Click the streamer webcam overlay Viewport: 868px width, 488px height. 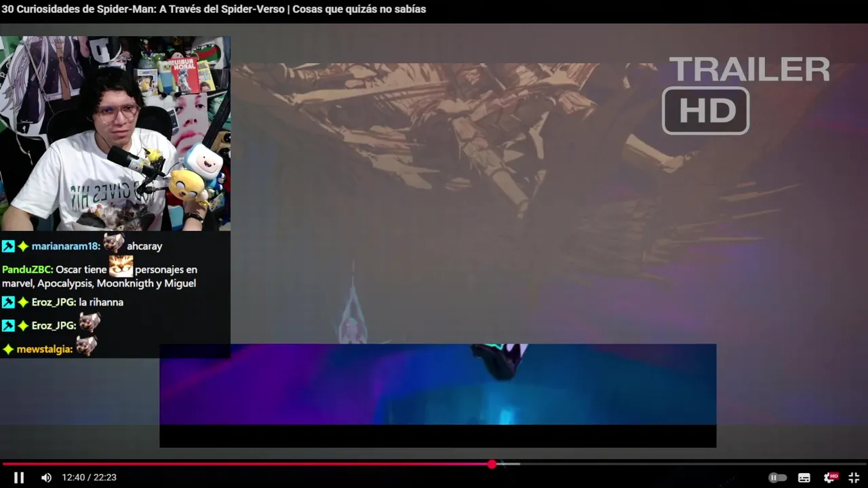[115, 134]
